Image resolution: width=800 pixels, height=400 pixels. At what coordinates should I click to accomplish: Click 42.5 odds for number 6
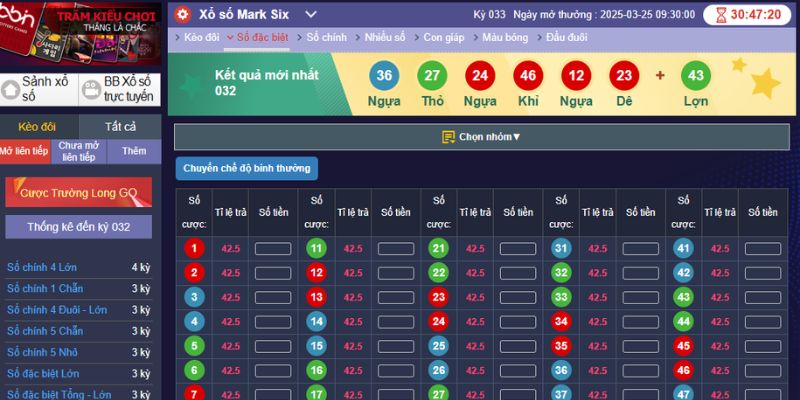[x=231, y=370]
